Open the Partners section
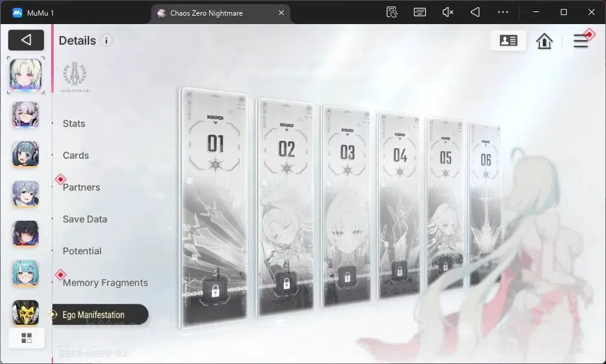Screen dimensions: 606x364 click(81, 187)
